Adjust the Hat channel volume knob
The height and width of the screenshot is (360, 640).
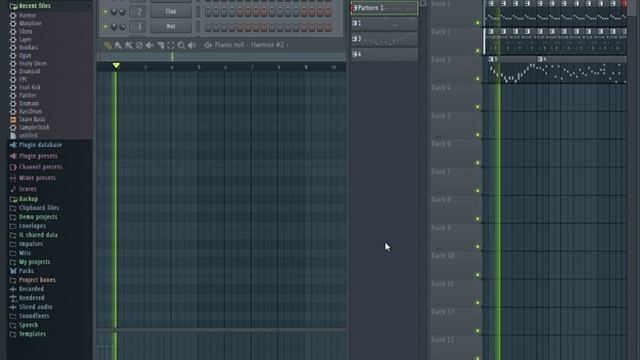tap(122, 27)
